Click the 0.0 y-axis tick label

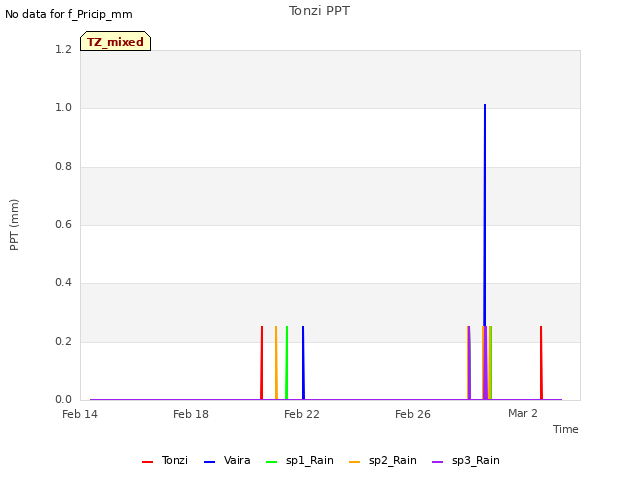[x=63, y=399]
